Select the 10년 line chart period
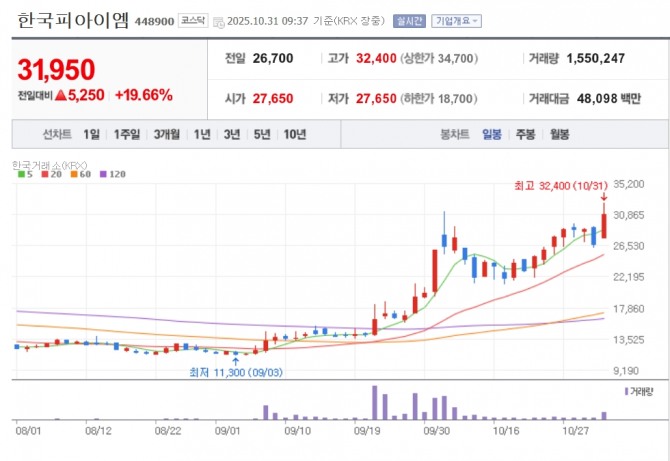Viewport: 670px width, 461px height. (294, 135)
